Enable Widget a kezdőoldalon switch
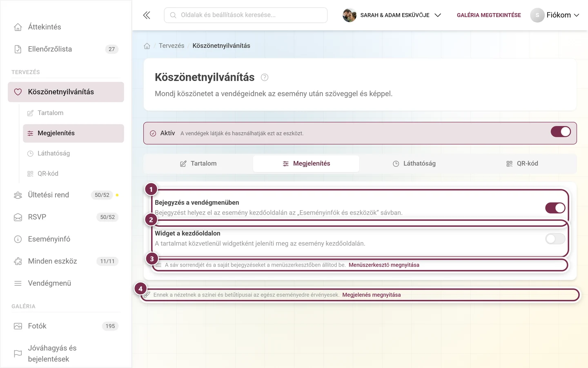 [555, 238]
